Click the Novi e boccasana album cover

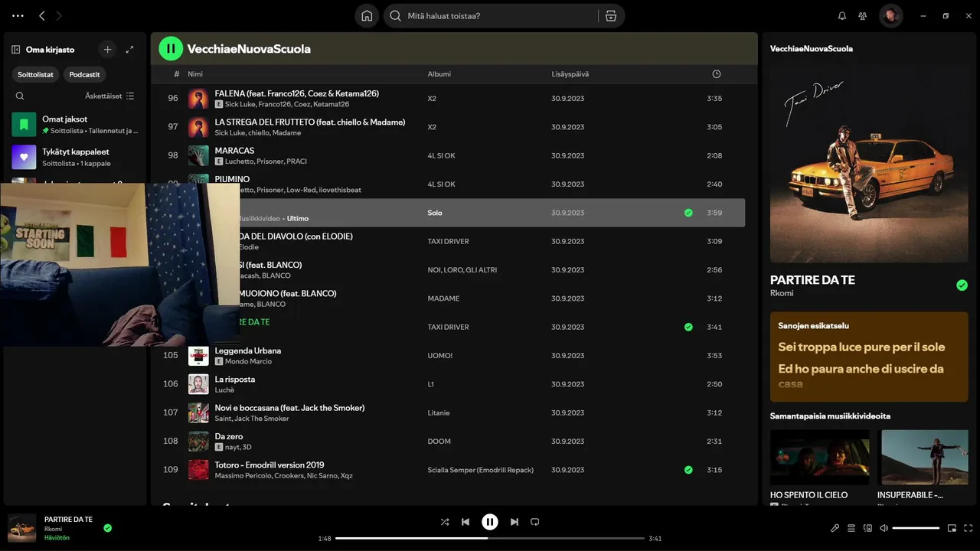[198, 412]
